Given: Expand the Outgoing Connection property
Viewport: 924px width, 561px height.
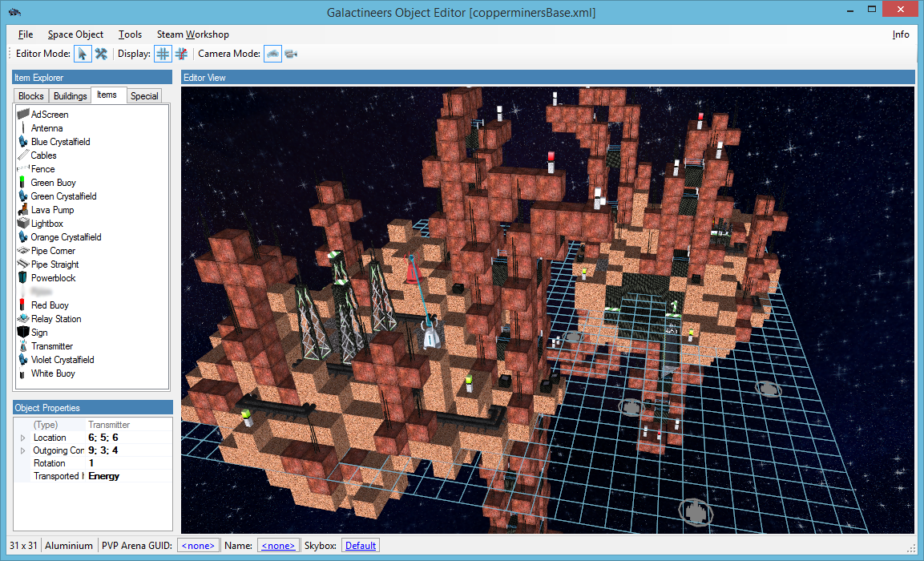Looking at the screenshot, I should pyautogui.click(x=22, y=451).
